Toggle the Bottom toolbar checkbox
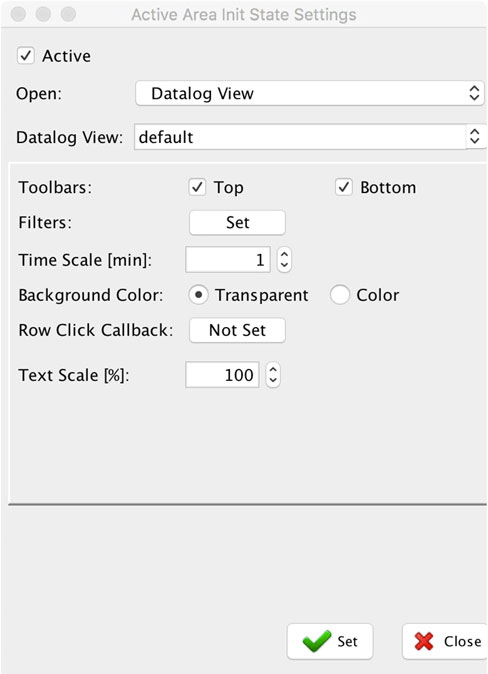The width and height of the screenshot is (488, 674). point(344,187)
